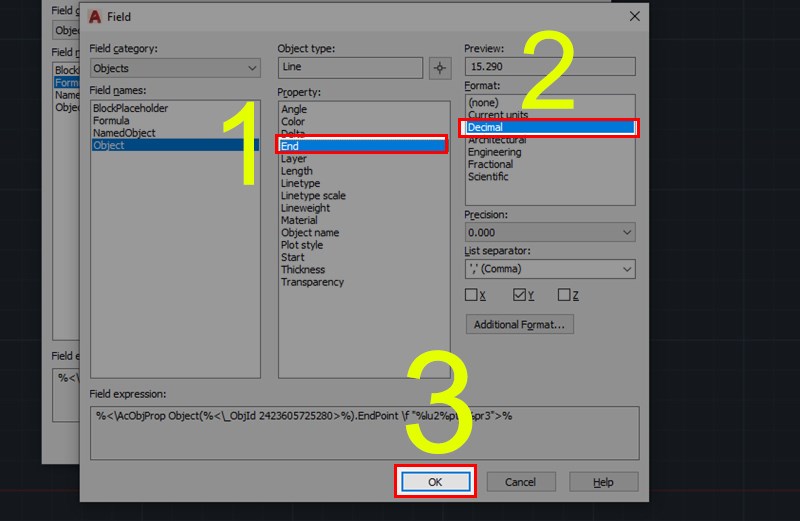Choose Formula in Field names list

pyautogui.click(x=111, y=120)
